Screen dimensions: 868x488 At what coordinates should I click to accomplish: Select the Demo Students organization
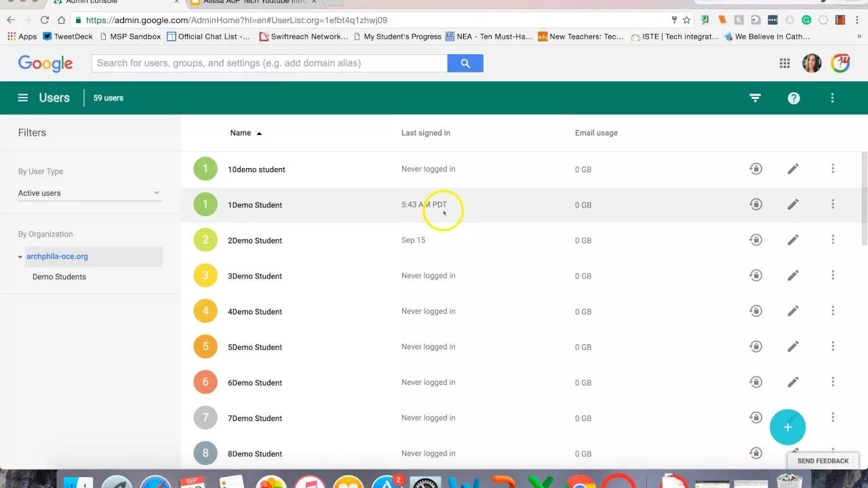[59, 277]
